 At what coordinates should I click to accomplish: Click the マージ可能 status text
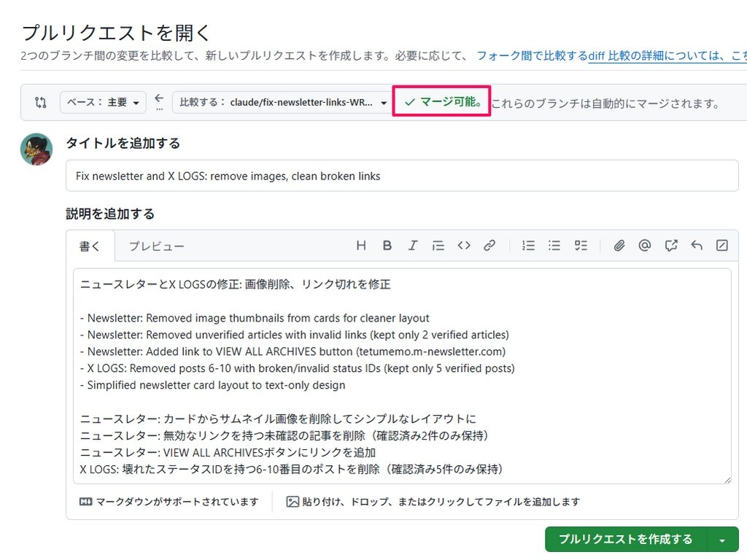click(450, 102)
